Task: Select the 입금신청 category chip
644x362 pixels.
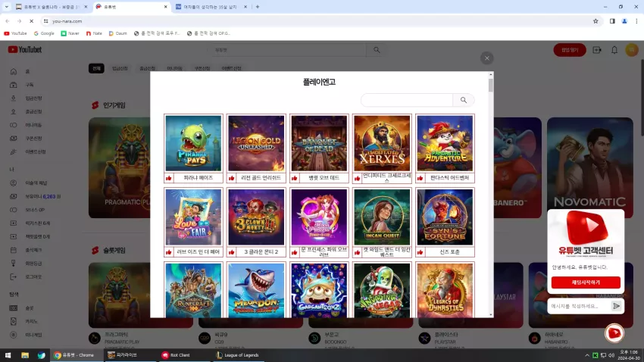Action: click(120, 69)
